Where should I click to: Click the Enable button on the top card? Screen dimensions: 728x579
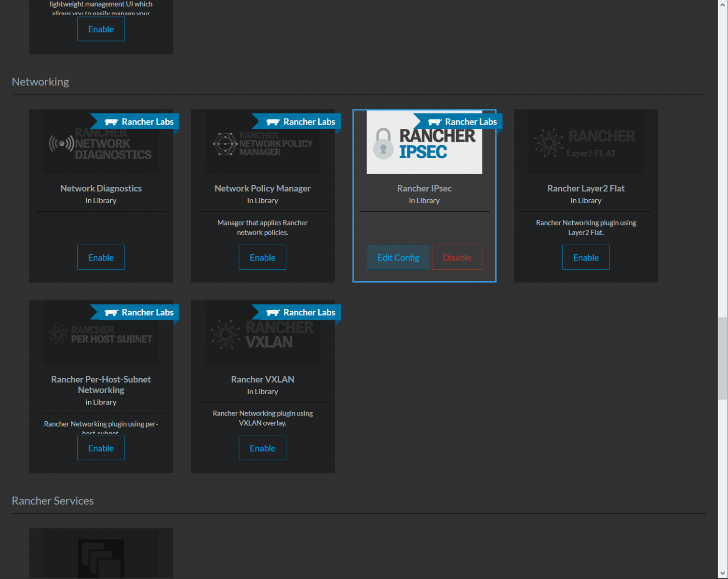101,29
